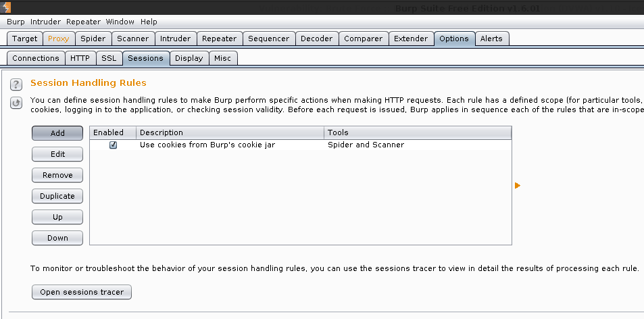The height and width of the screenshot is (319, 644).
Task: Open the Burp menu
Action: click(16, 22)
